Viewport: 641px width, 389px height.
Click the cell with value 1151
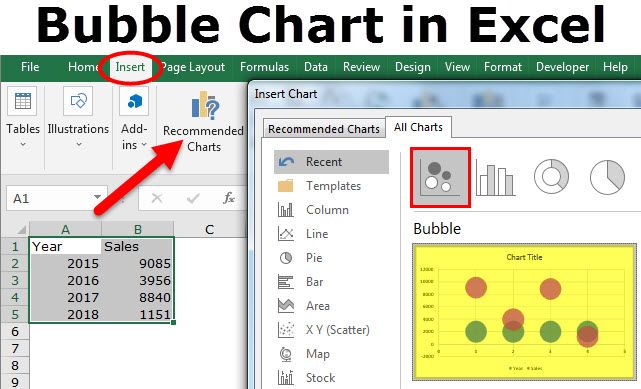[x=138, y=314]
